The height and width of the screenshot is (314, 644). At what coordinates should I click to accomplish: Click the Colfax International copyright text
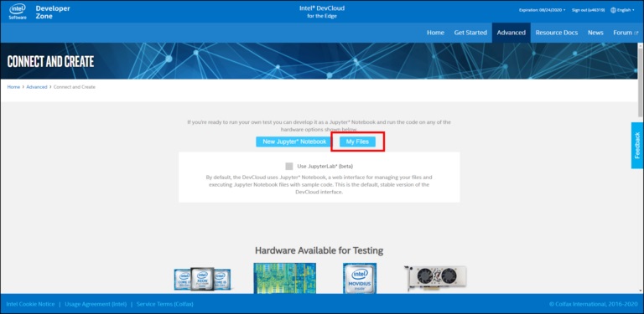tap(593, 304)
